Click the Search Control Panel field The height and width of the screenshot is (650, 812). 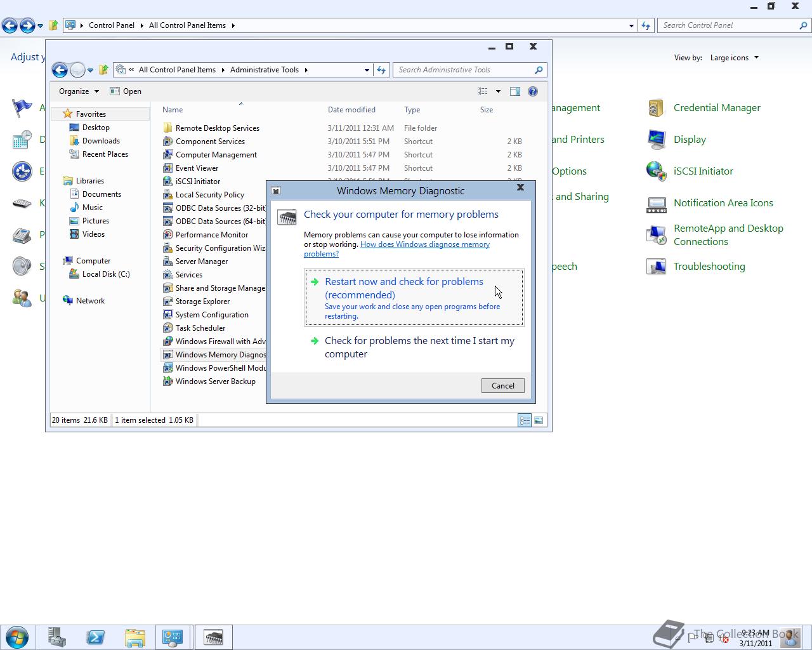click(x=734, y=25)
